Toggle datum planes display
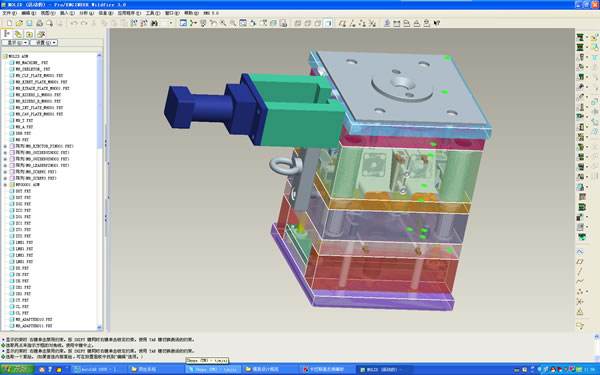The image size is (600, 375). coord(342,23)
